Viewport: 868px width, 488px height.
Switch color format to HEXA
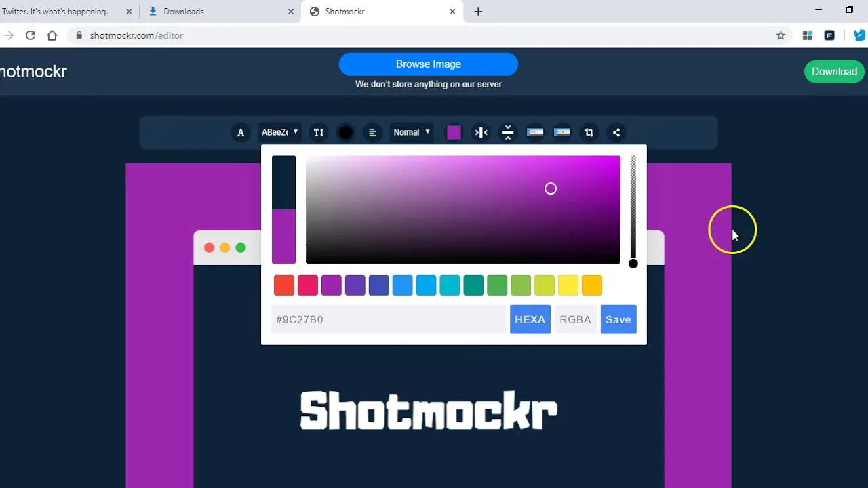(530, 319)
